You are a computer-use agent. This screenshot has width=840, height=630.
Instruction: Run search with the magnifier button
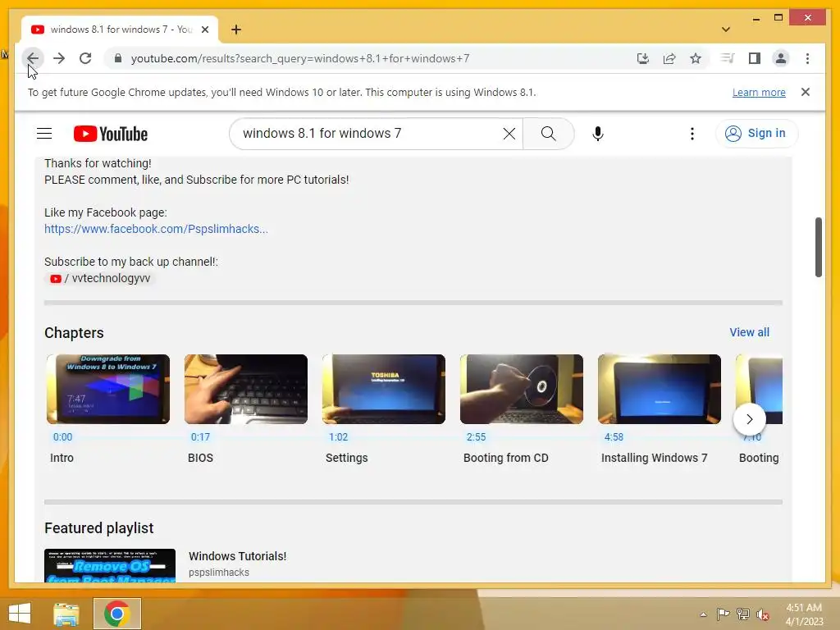(x=548, y=134)
